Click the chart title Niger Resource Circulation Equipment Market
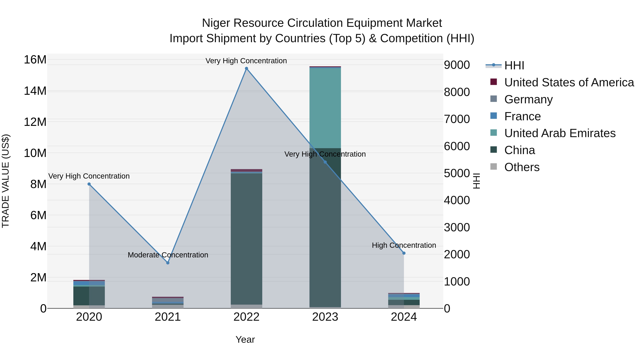The width and height of the screenshot is (644, 362). click(322, 23)
